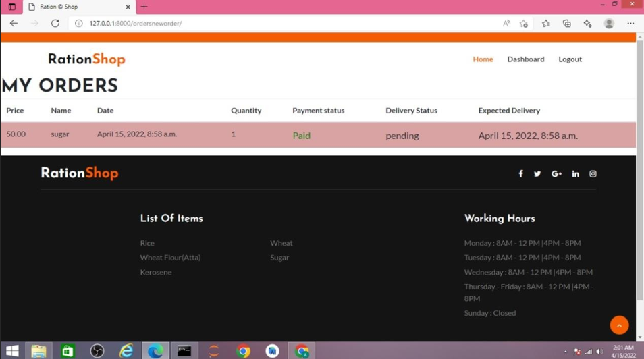This screenshot has height=359, width=644.
Task: Click the address bar URL field
Action: point(270,23)
